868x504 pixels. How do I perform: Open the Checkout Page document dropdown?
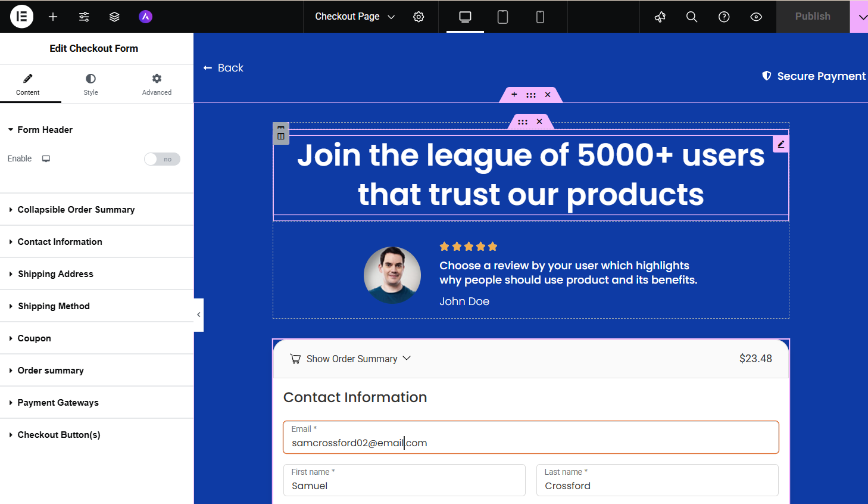tap(355, 17)
